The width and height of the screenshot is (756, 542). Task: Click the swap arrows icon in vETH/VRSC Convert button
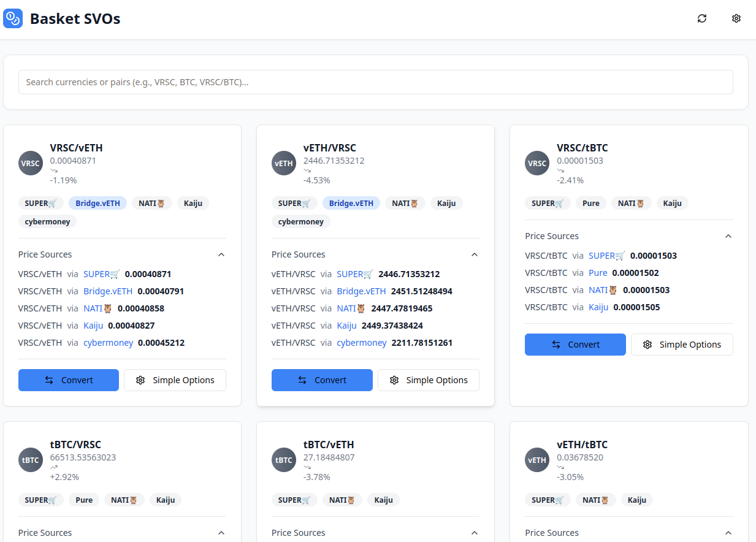pyautogui.click(x=301, y=380)
